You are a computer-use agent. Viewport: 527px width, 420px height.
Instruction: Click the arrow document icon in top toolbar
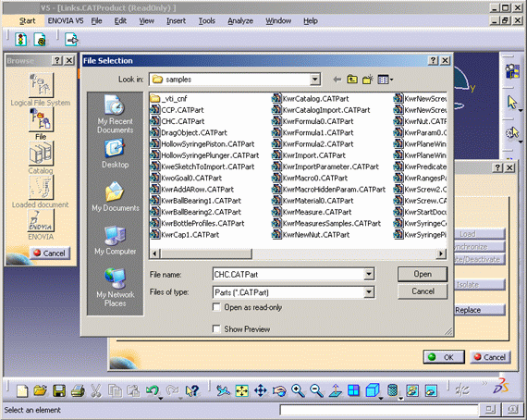71,40
